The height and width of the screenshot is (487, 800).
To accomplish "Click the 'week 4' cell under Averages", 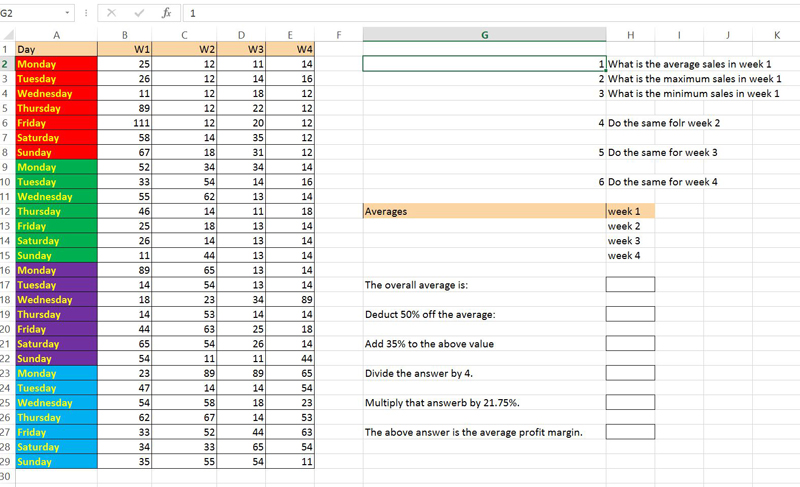I will pyautogui.click(x=631, y=255).
